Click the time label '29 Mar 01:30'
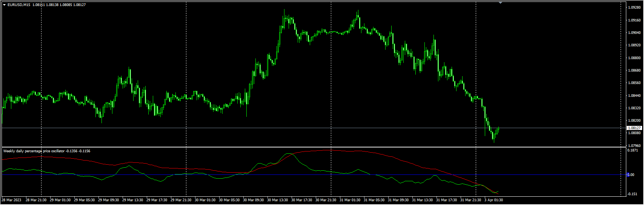The image size is (644, 205). point(60,200)
